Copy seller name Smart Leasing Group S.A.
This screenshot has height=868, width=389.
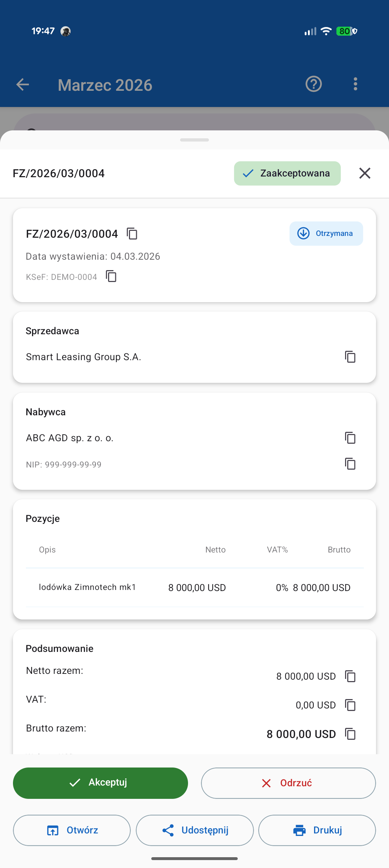(350, 357)
